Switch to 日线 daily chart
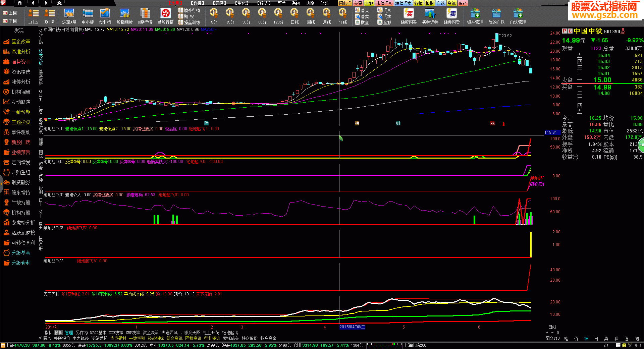 click(294, 16)
